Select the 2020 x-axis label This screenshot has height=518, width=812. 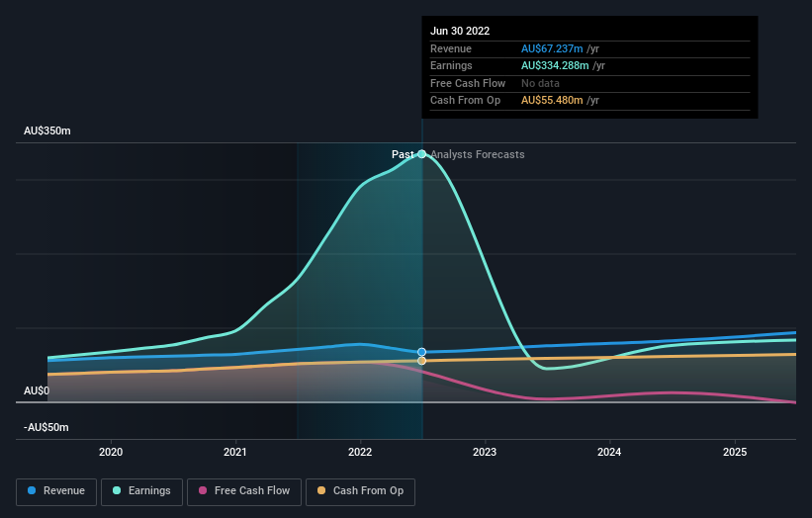pos(111,452)
